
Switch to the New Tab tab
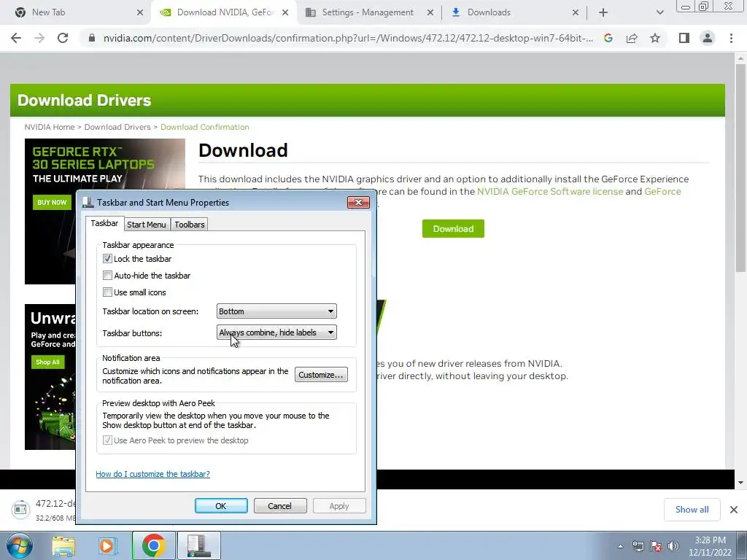pyautogui.click(x=76, y=12)
